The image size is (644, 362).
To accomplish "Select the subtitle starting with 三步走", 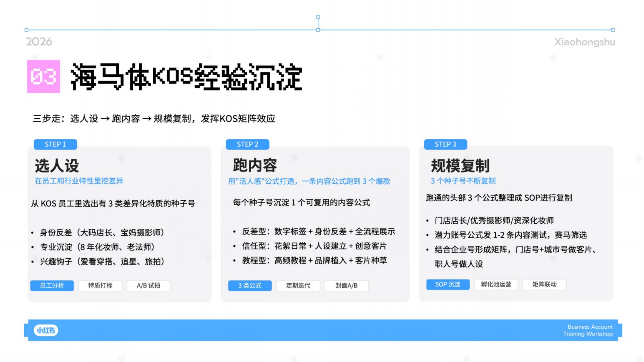I will click(154, 119).
